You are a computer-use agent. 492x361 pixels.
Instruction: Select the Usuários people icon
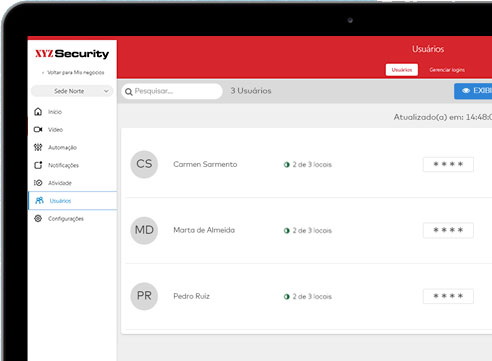pyautogui.click(x=39, y=200)
